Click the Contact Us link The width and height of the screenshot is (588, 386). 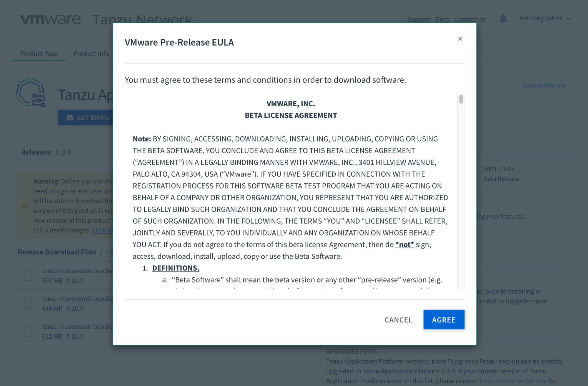tap(469, 19)
